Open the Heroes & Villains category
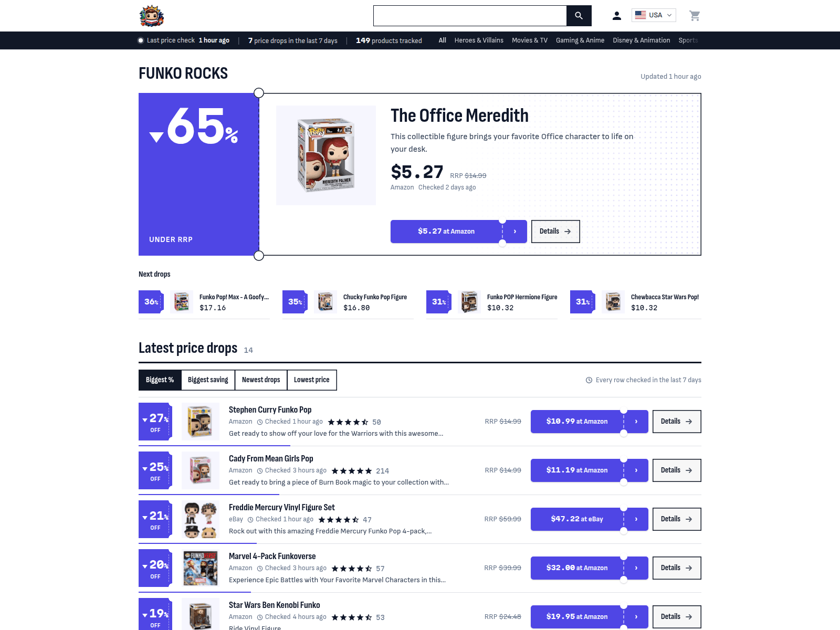This screenshot has width=840, height=630. (x=479, y=40)
